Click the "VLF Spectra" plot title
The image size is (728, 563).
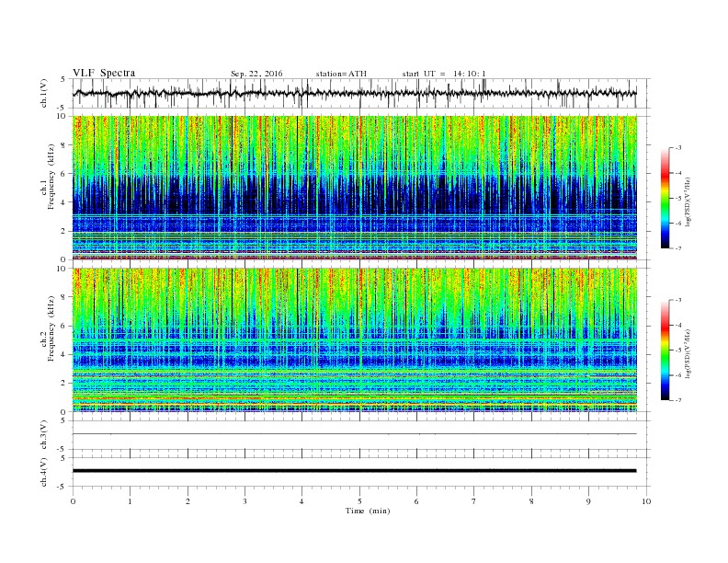(104, 73)
